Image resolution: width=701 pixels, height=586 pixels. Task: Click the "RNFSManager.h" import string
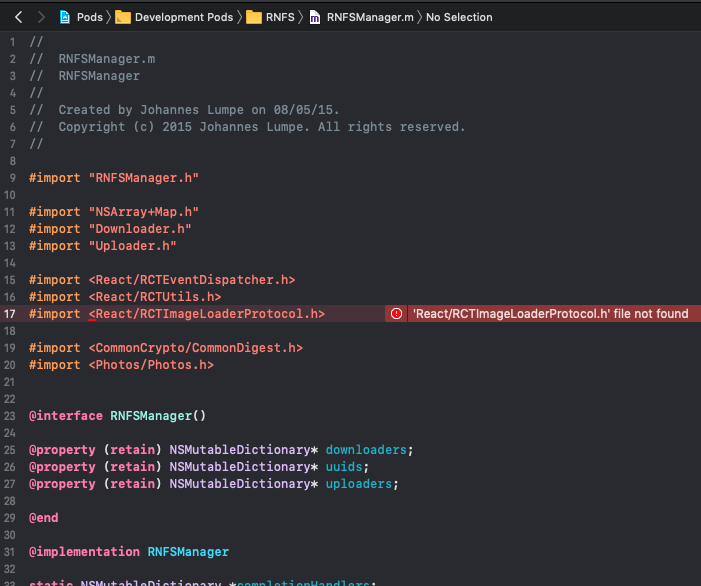tap(144, 178)
